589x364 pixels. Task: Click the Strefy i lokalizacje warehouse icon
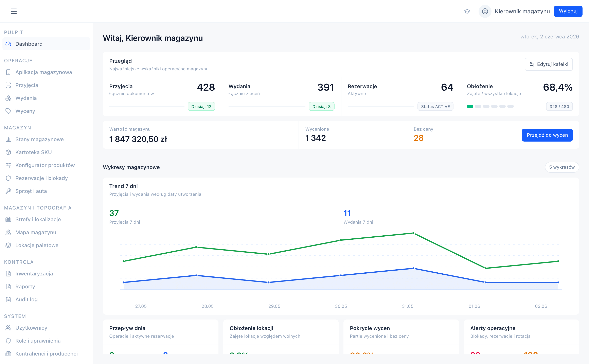click(x=8, y=220)
